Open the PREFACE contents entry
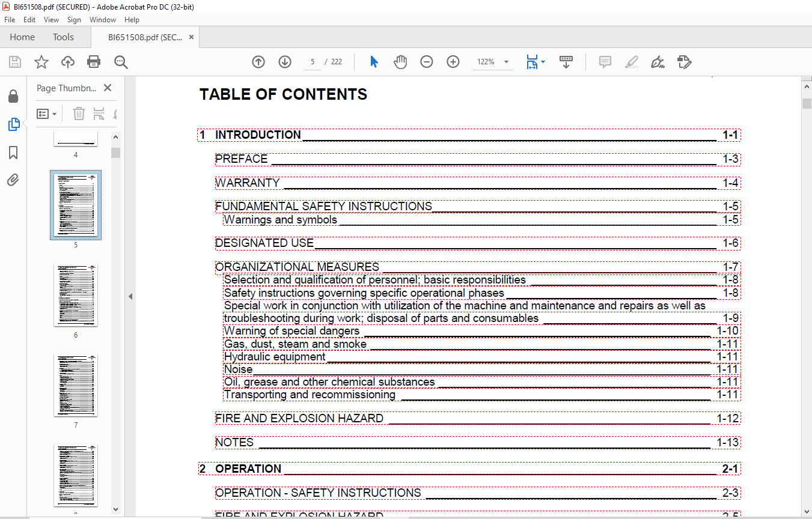 pos(478,159)
